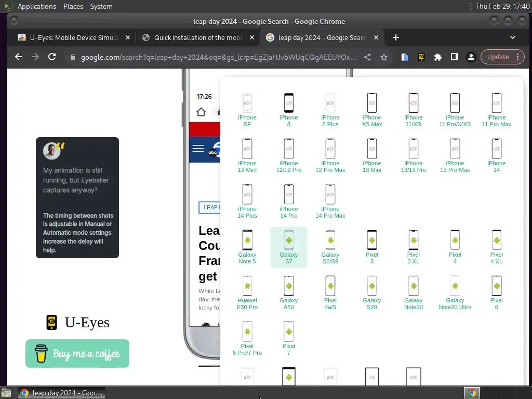Screen dimensions: 532x399
Task: Bookmark this page with star icon
Action: [x=384, y=57]
